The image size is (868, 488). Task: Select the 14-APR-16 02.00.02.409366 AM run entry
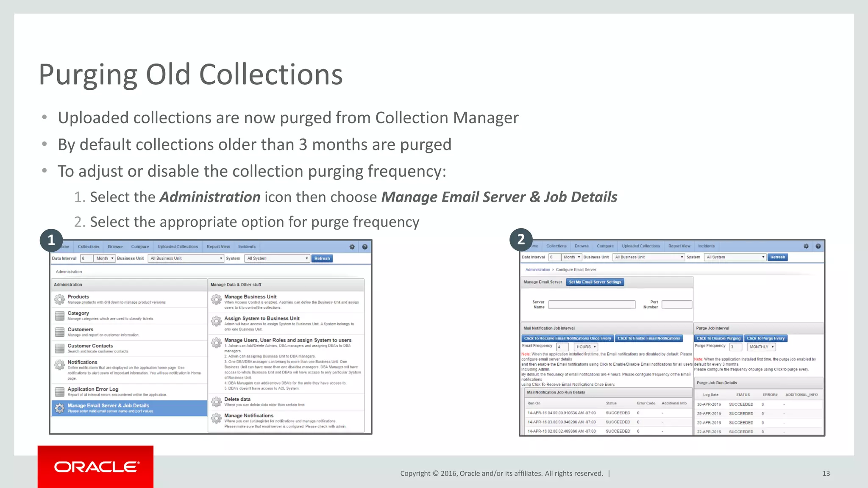coord(561,432)
